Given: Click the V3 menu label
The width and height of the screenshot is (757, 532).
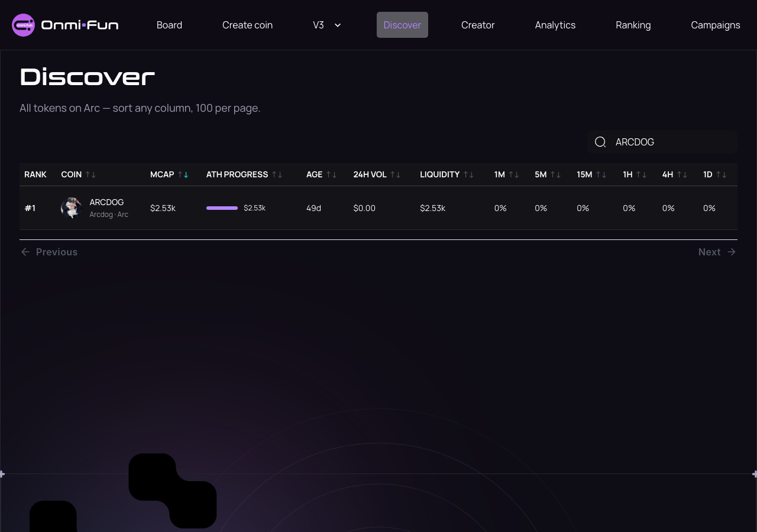Looking at the screenshot, I should tap(318, 25).
